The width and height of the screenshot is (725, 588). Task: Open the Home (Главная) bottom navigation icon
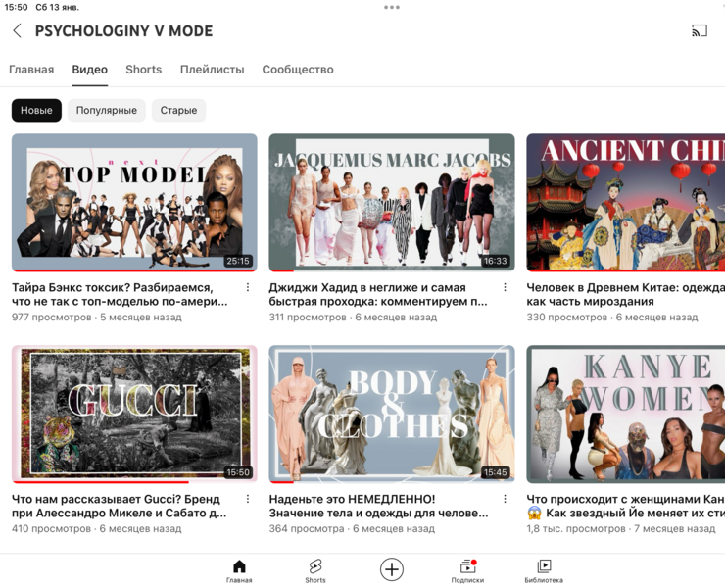[239, 570]
